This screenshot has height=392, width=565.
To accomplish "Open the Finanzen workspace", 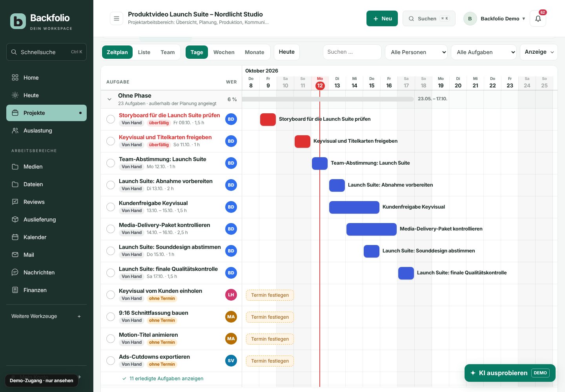I will pos(46,290).
